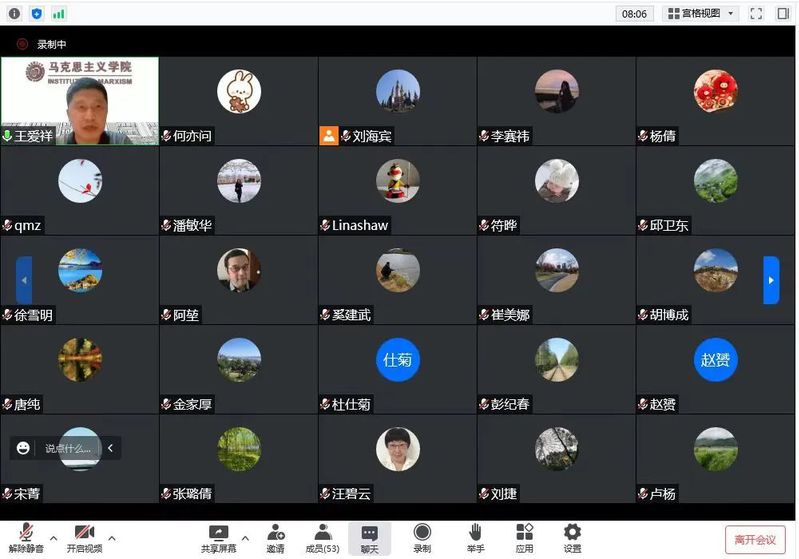Screen dimensions: 799x559
Task: Go to next page of participants
Action: point(770,281)
